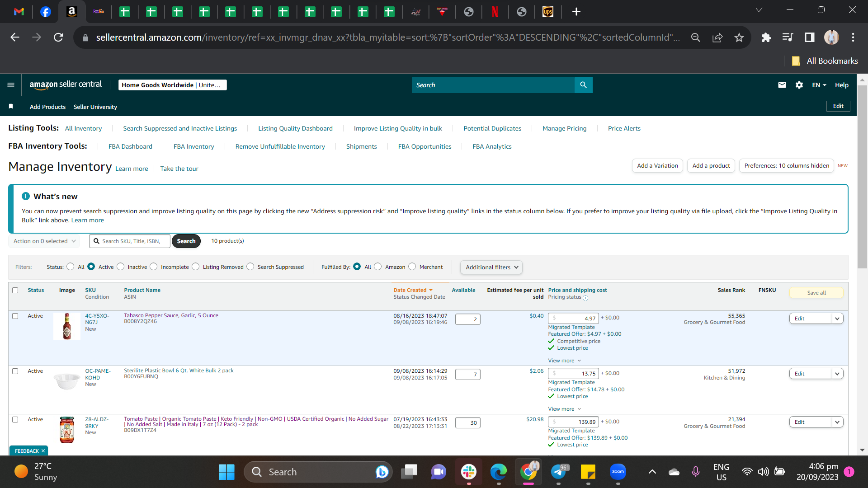Open Chrome zoom magnifier in address bar
The image size is (868, 488).
[x=696, y=38]
